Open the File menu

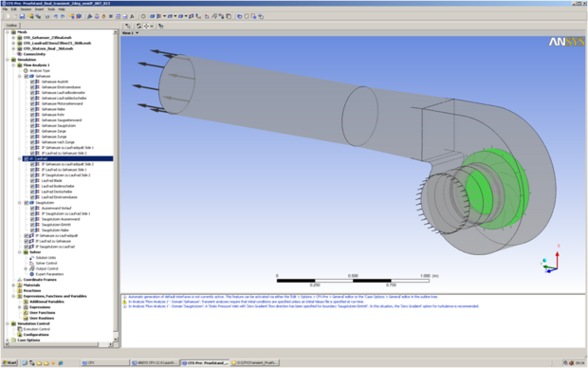(x=5, y=9)
